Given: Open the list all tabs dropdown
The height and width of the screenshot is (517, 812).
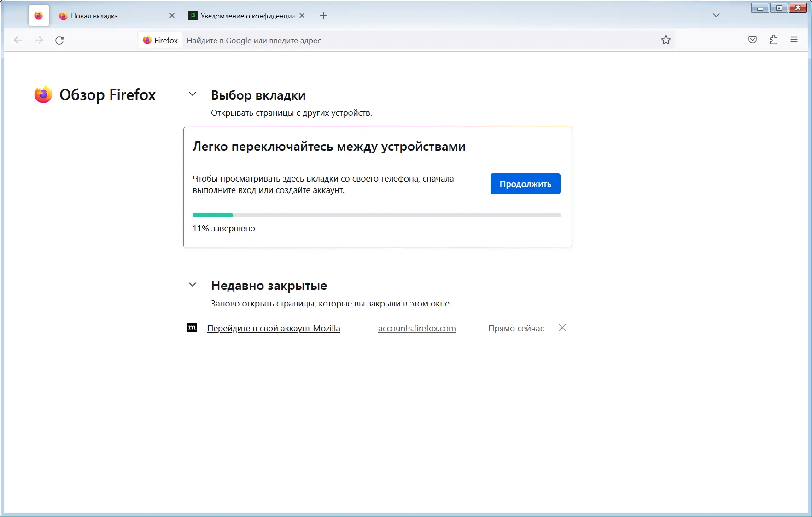Looking at the screenshot, I should pos(716,15).
